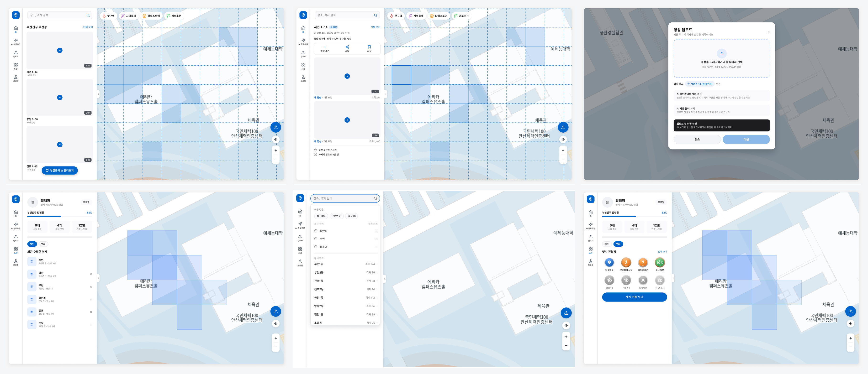The height and width of the screenshot is (374, 868).
Task: Delete 초량 from 최근 수집한 격자 list
Action: (x=91, y=325)
